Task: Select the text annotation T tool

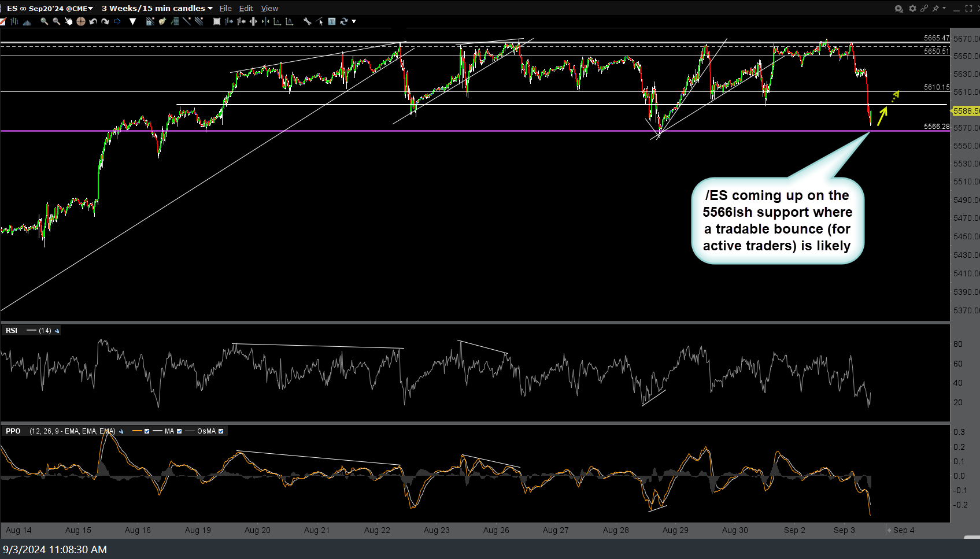Action: (332, 21)
